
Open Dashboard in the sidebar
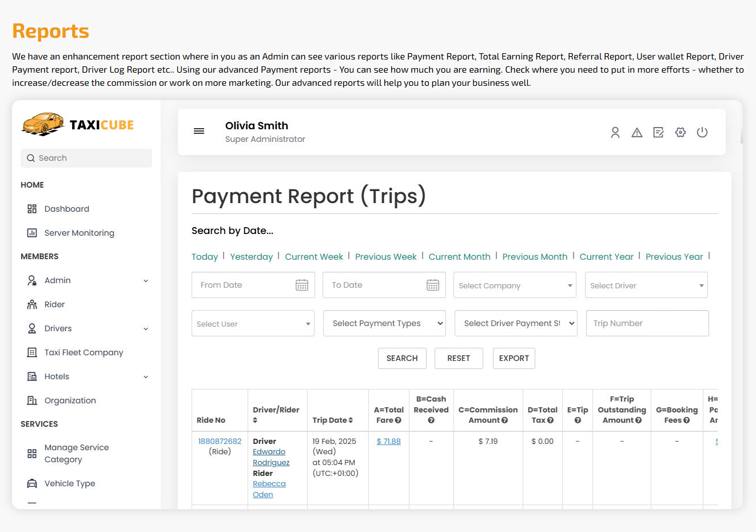click(x=66, y=209)
